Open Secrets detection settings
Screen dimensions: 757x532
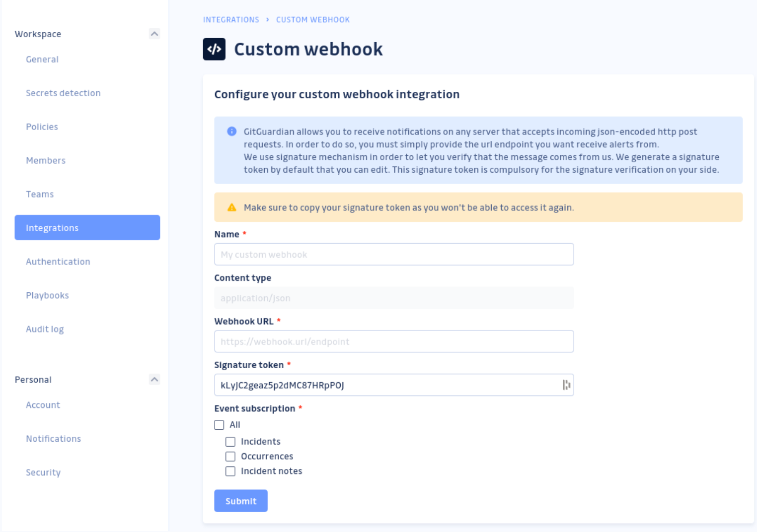point(63,93)
